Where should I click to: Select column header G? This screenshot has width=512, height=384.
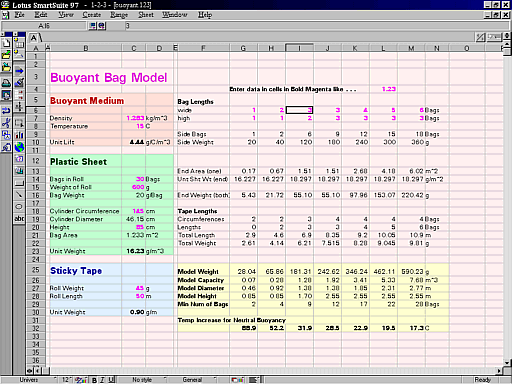[x=243, y=48]
